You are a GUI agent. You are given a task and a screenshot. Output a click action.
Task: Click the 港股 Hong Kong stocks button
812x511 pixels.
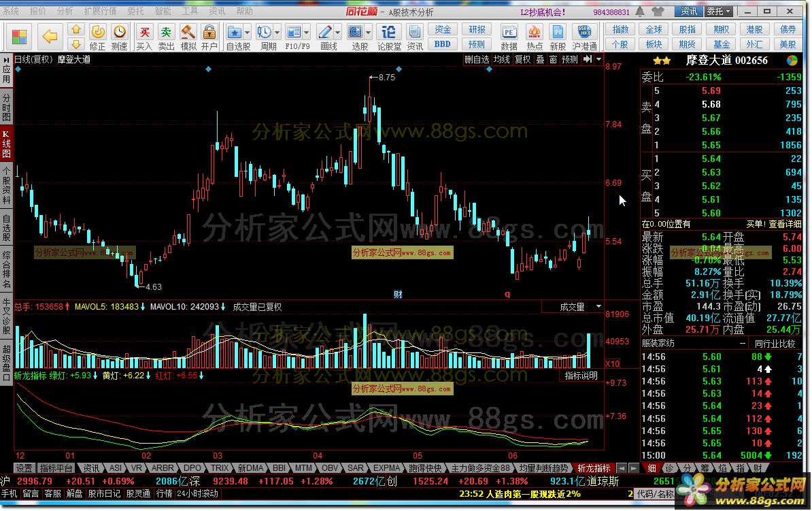tap(754, 29)
